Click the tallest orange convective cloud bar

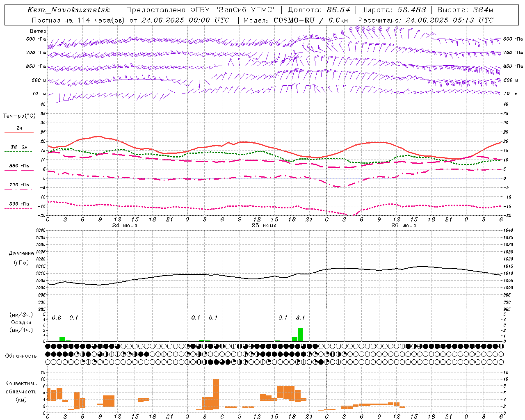coord(216,394)
